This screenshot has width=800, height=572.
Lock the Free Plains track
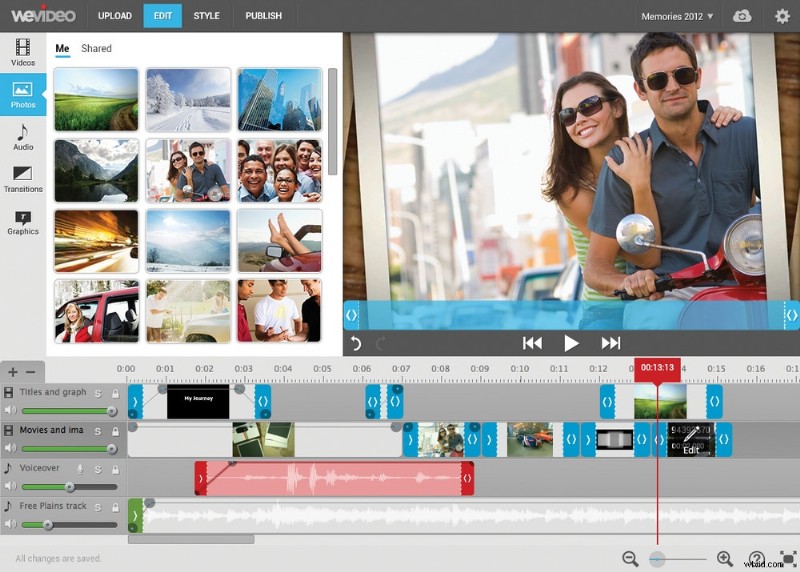(x=116, y=508)
